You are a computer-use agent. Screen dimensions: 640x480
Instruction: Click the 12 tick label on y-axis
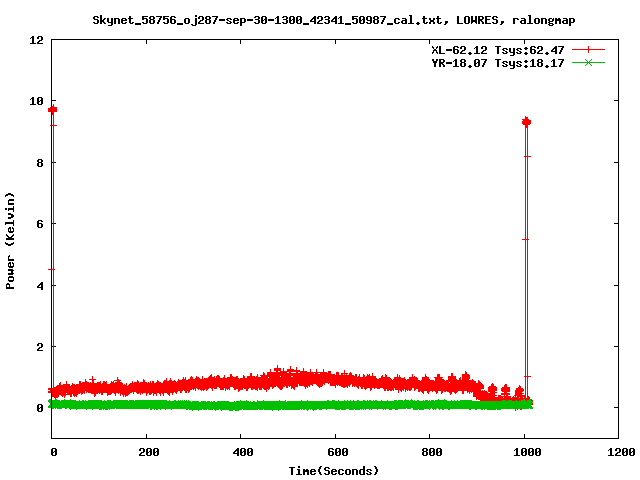pos(36,40)
